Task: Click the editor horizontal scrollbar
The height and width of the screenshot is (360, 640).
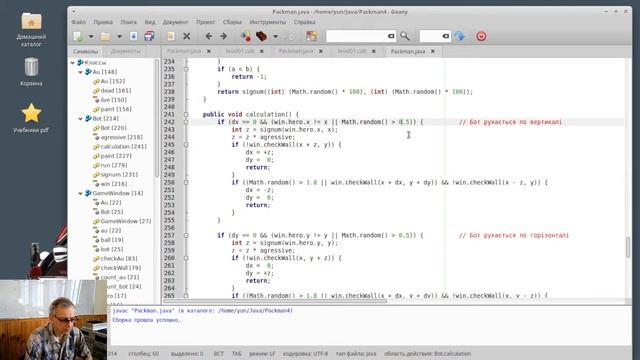Action: (x=275, y=301)
